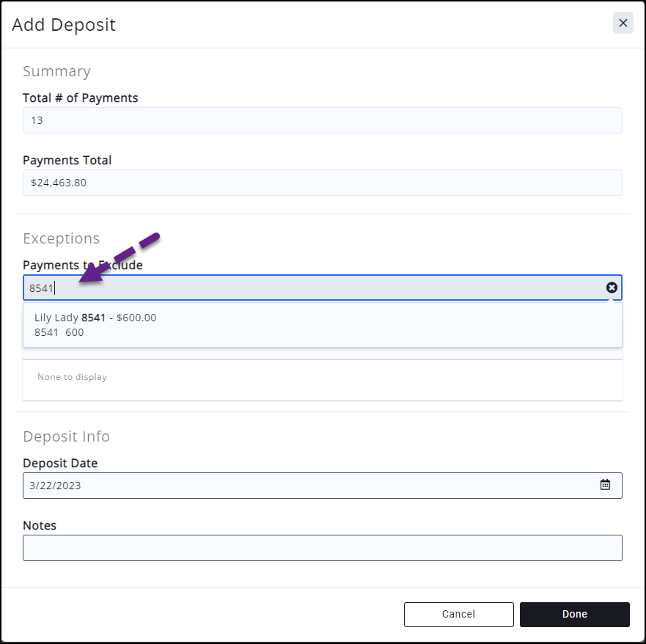Click the 'Payments Total' label
This screenshot has width=646, height=644.
tap(67, 160)
